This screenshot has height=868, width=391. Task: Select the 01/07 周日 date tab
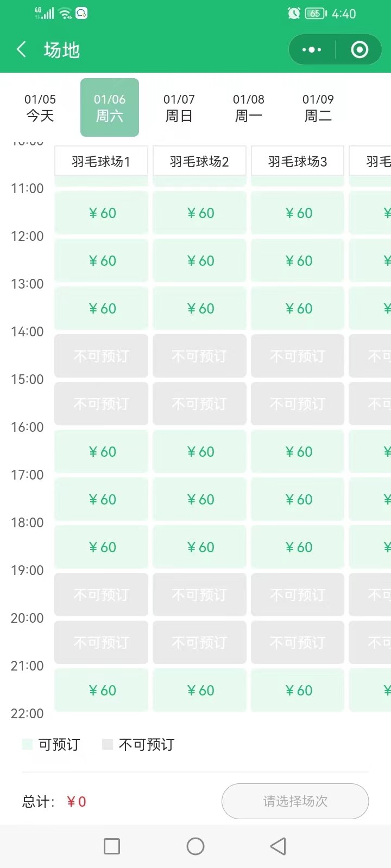[x=179, y=107]
